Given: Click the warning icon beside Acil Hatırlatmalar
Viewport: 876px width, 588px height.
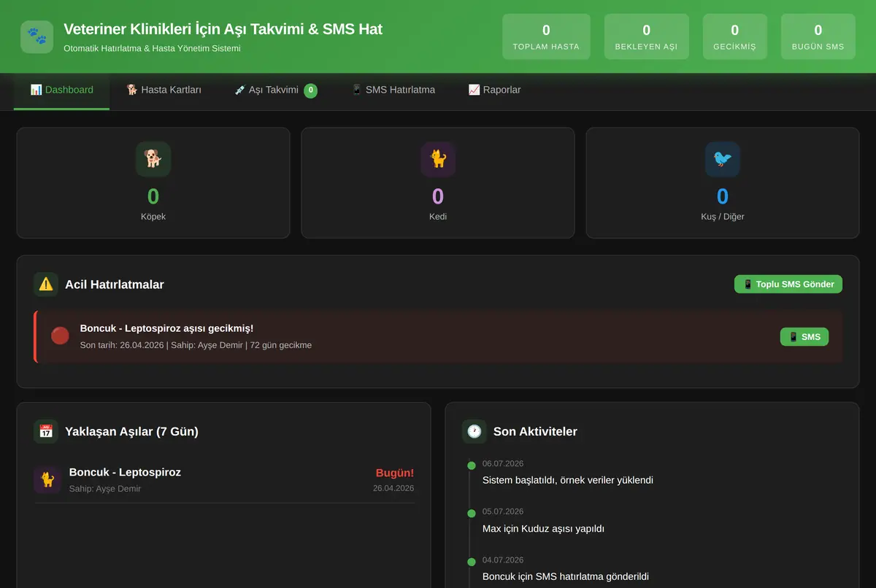Looking at the screenshot, I should [46, 285].
